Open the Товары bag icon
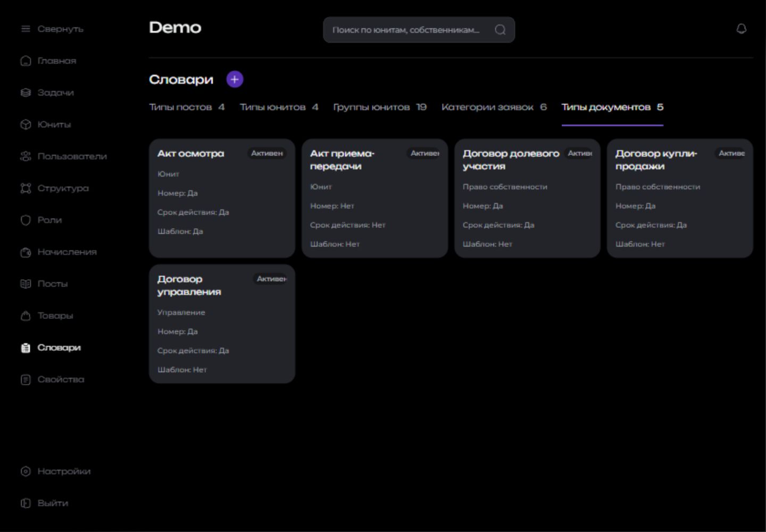The image size is (766, 532). click(26, 316)
